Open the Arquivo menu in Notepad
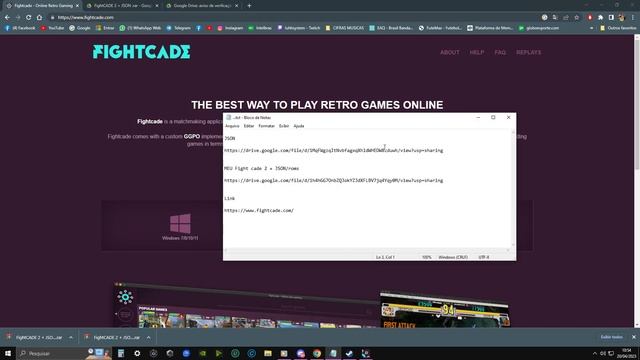The height and width of the screenshot is (360, 640). [232, 126]
